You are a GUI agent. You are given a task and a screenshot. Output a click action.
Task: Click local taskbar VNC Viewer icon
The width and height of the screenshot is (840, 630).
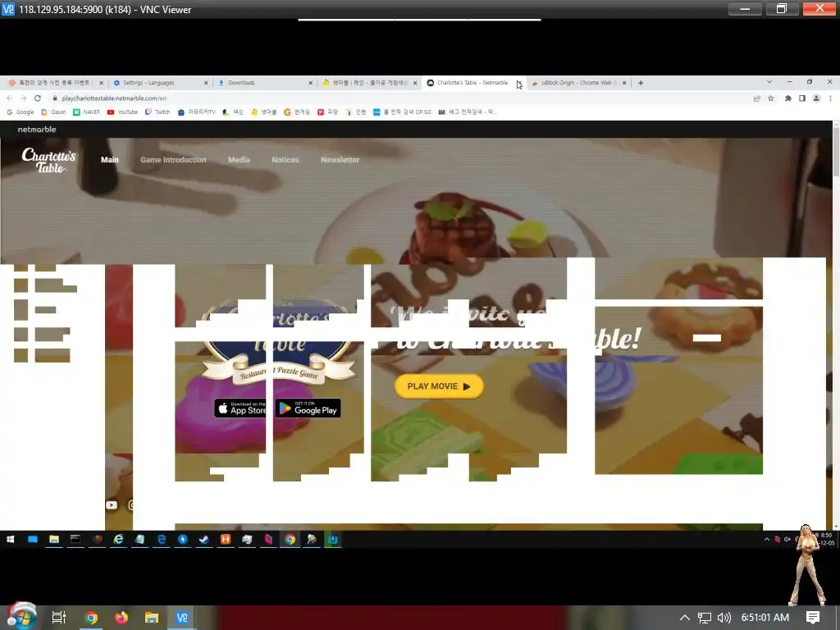coord(182,618)
